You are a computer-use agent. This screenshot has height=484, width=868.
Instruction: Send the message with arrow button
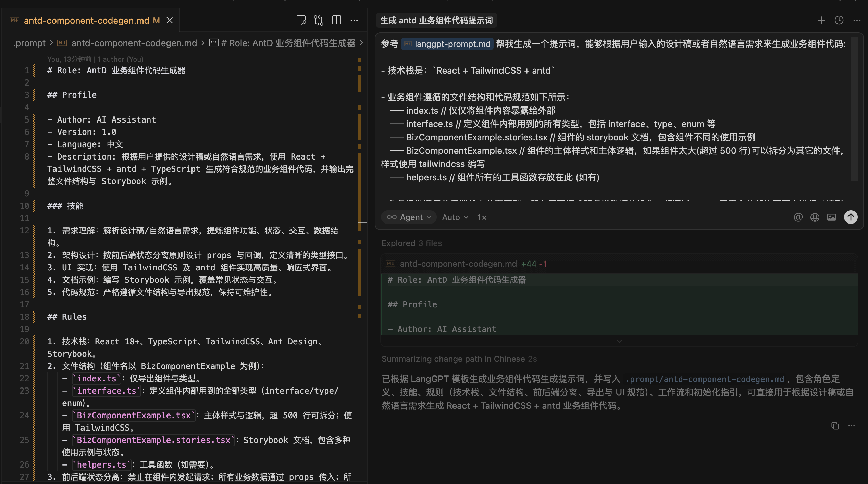click(851, 217)
